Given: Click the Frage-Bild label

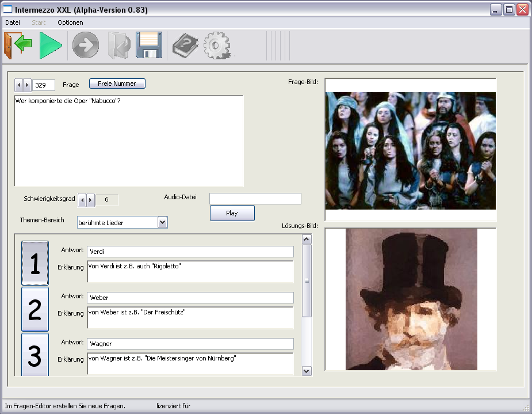Looking at the screenshot, I should point(303,82).
